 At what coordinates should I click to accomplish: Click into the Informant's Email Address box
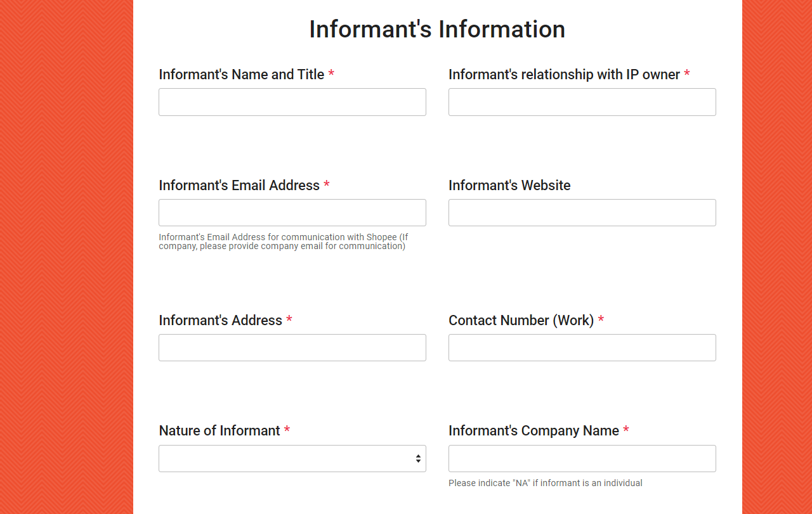tap(292, 213)
